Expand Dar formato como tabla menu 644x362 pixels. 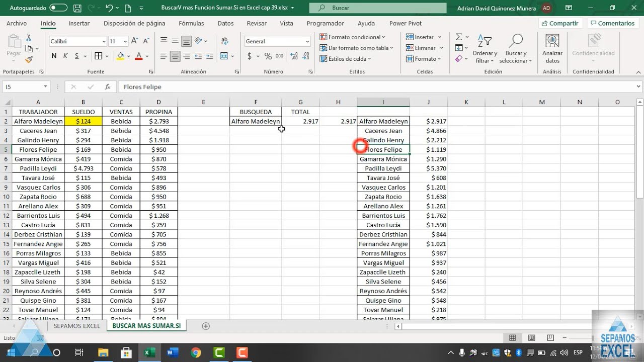(x=356, y=48)
